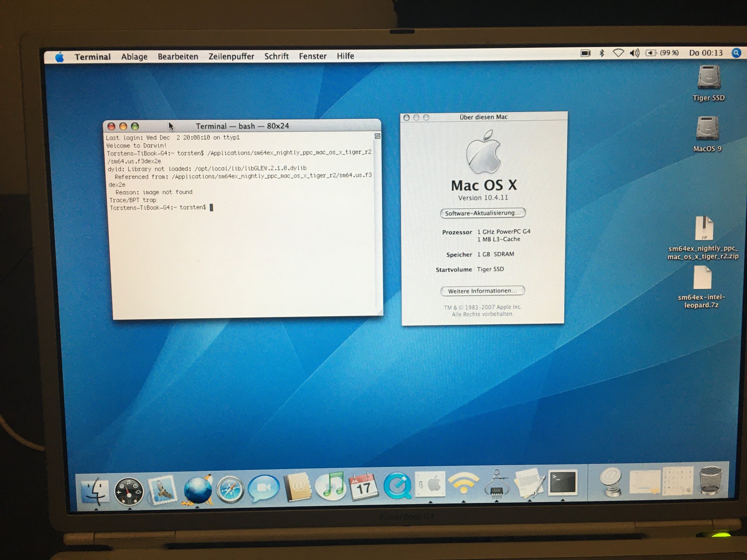The width and height of the screenshot is (747, 560).
Task: Open iTunes in the Dock
Action: (x=330, y=487)
